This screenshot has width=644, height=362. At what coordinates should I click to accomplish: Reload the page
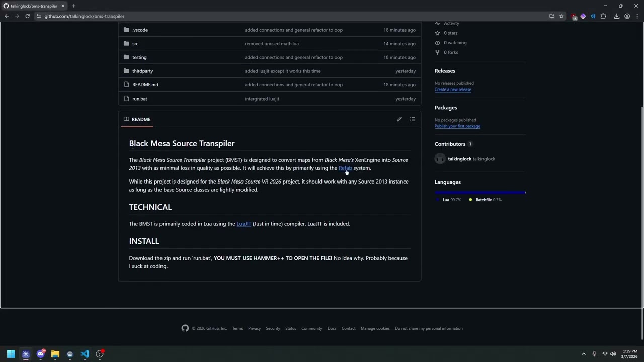coord(27,16)
